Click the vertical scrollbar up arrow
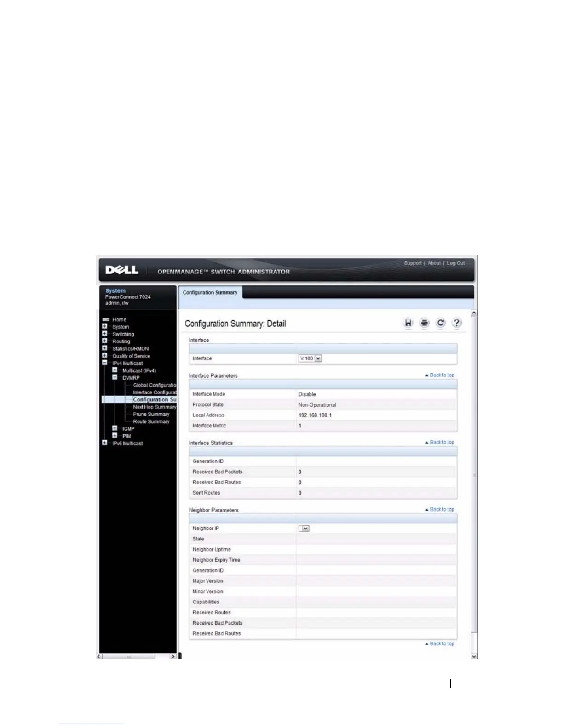Screen dimensions: 563x728 tap(474, 313)
